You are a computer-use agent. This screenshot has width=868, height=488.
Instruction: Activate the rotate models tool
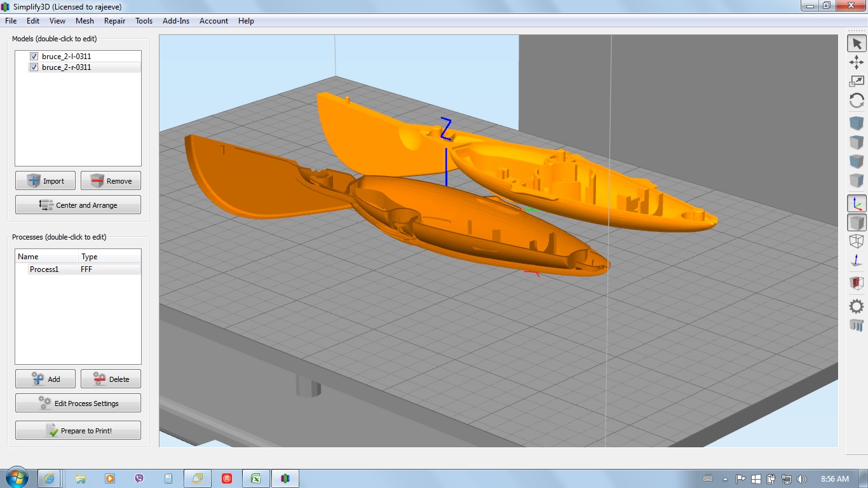[857, 100]
